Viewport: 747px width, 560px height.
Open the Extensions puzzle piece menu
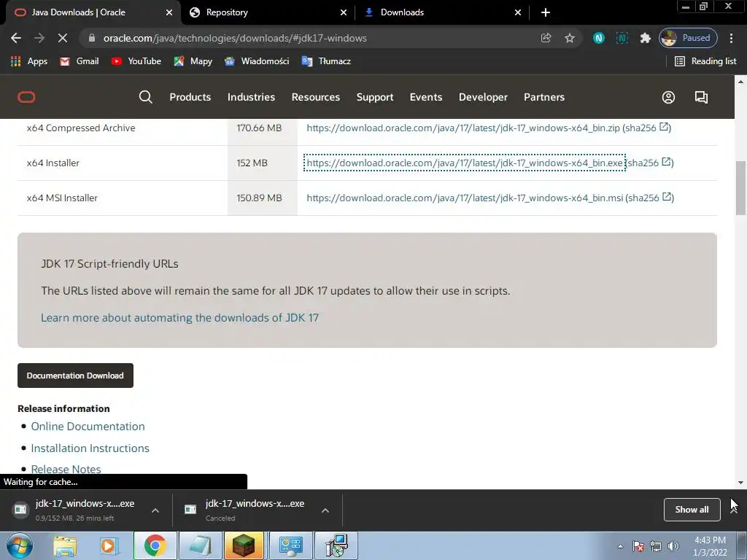645,38
